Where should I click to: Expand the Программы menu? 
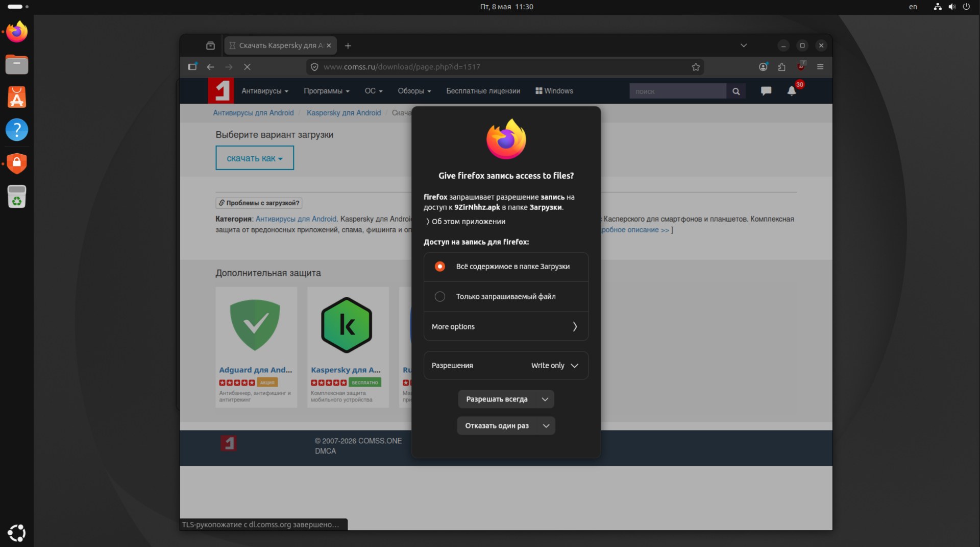pyautogui.click(x=327, y=91)
